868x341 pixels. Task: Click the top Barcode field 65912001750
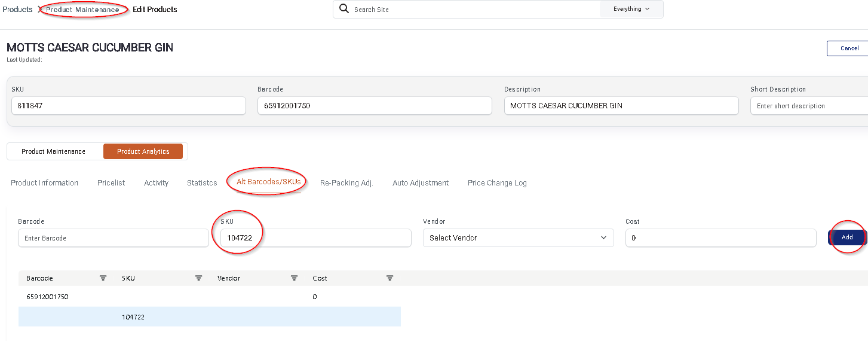point(375,106)
